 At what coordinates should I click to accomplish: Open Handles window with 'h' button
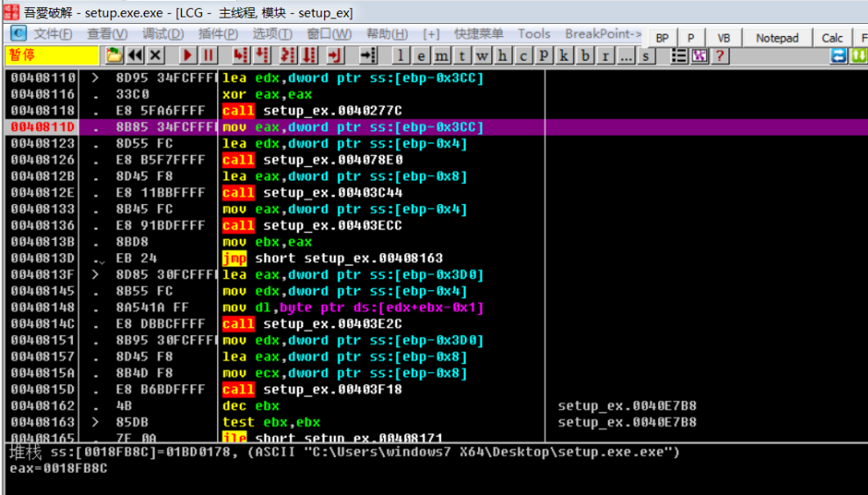pos(503,56)
